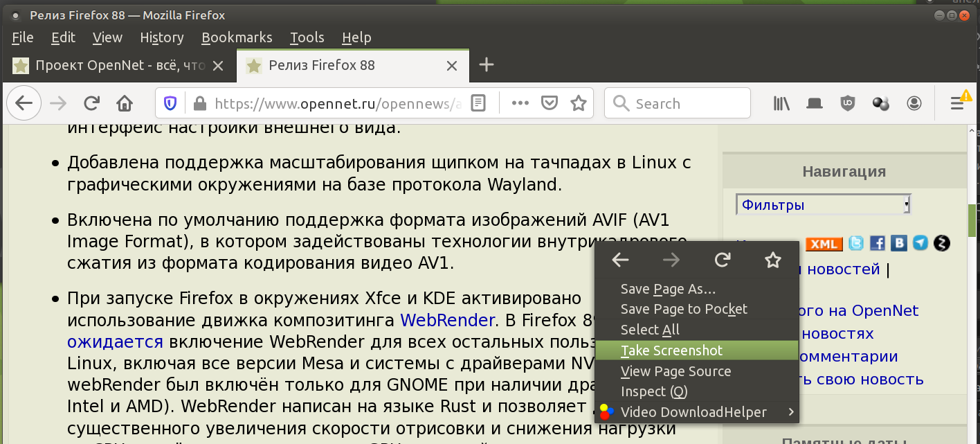The image size is (980, 444).
Task: Open page actions three-dot menu
Action: pos(520,103)
